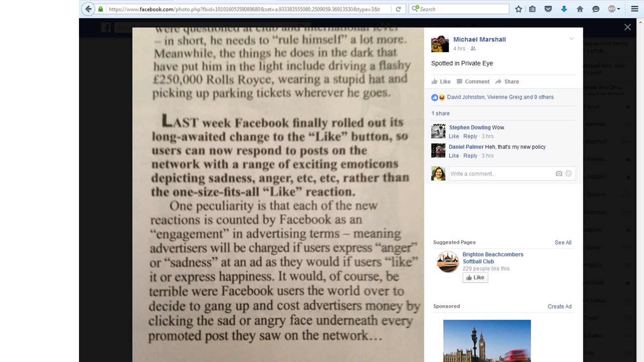Bookmark this page with star icon
Screen dimensions: 644x362
[x=518, y=9]
